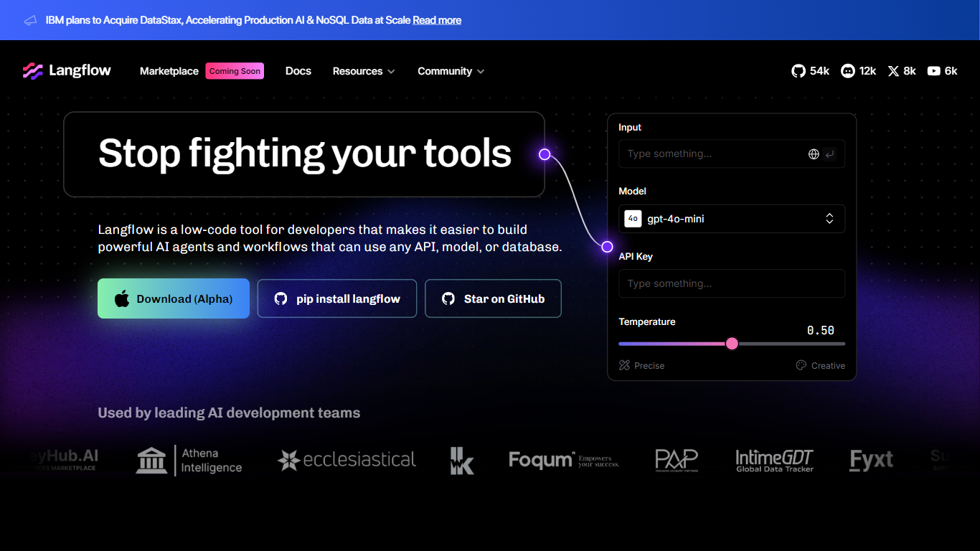Click the Precise label under slider
Image resolution: width=980 pixels, height=551 pixels.
[649, 365]
